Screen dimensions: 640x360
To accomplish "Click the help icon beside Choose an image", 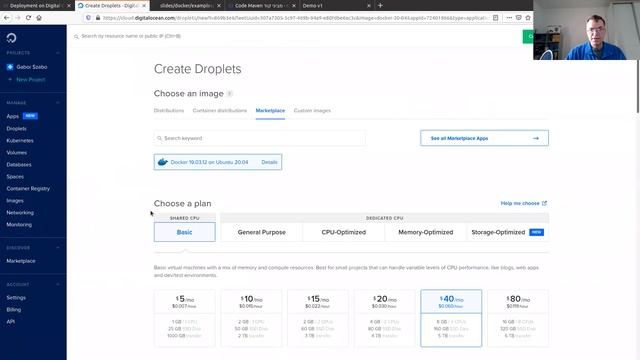I will (230, 94).
